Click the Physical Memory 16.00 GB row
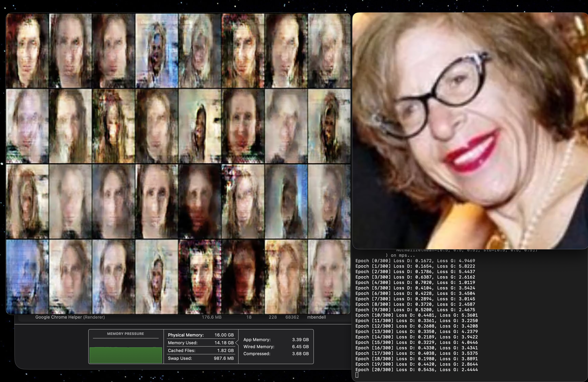588x382 pixels. pyautogui.click(x=201, y=335)
